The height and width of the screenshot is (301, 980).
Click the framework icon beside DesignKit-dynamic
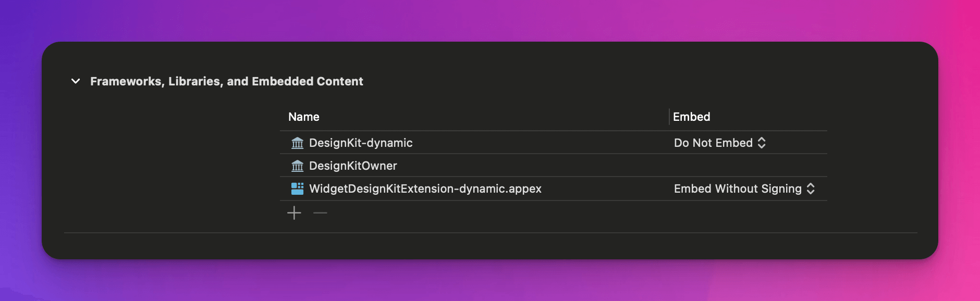click(297, 143)
